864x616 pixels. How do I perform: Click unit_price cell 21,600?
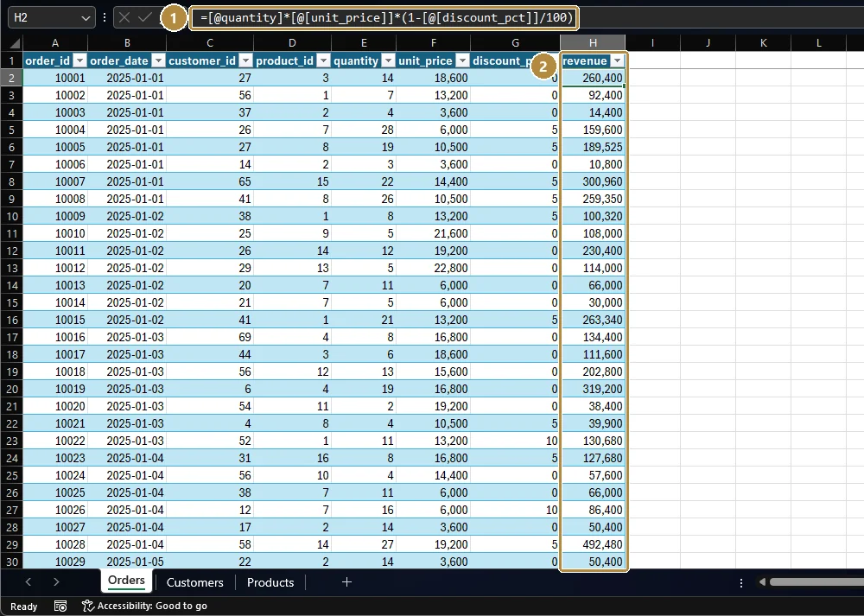pos(433,233)
